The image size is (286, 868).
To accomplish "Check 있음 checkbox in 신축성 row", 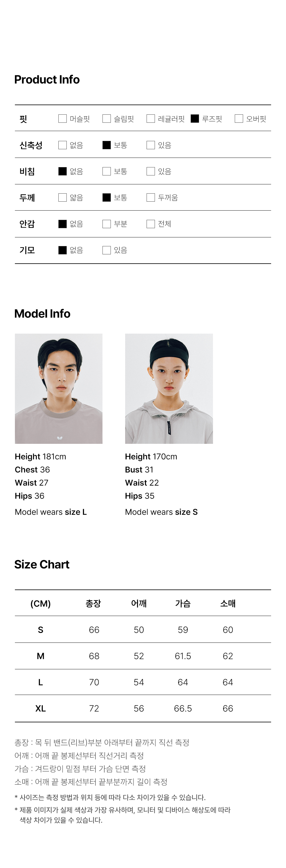I will click(150, 145).
